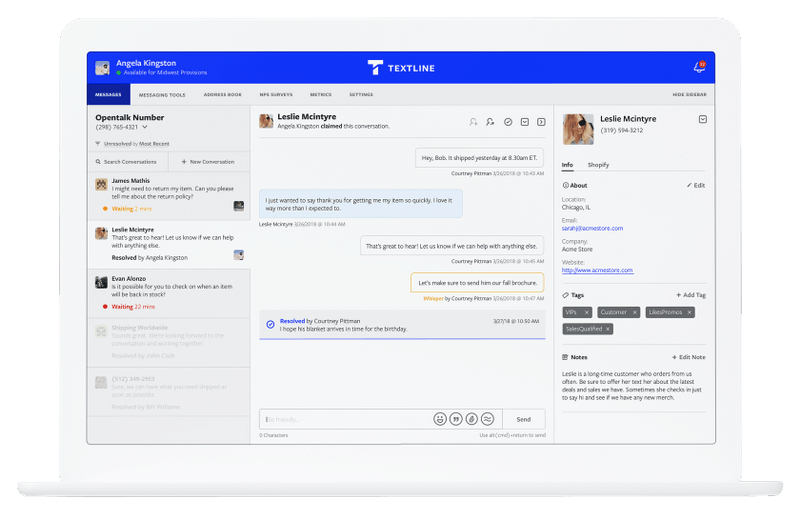This screenshot has width=800, height=514.
Task: Click the transfer conversation person icon
Action: click(490, 122)
